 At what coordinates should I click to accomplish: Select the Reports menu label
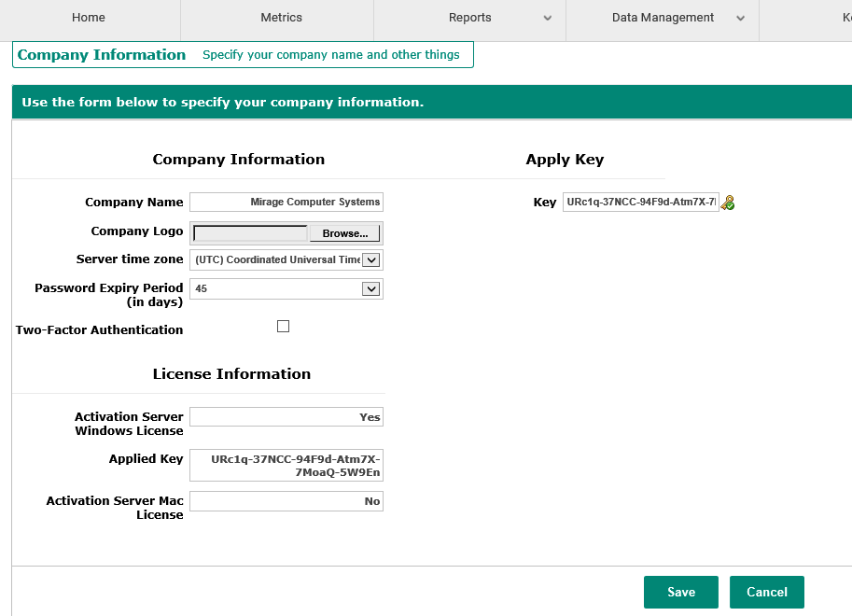point(469,18)
